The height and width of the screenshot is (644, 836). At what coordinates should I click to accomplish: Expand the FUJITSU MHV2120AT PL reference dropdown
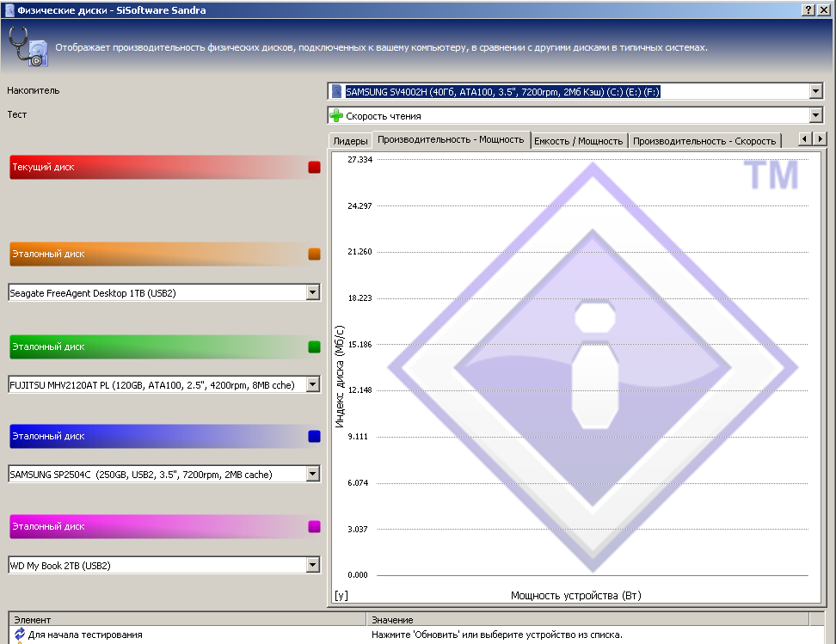click(312, 384)
